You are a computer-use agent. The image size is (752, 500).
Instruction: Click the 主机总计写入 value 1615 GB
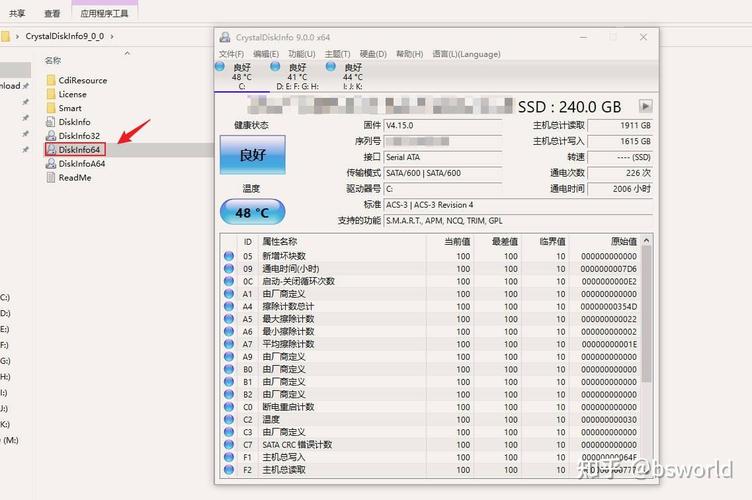[x=620, y=141]
